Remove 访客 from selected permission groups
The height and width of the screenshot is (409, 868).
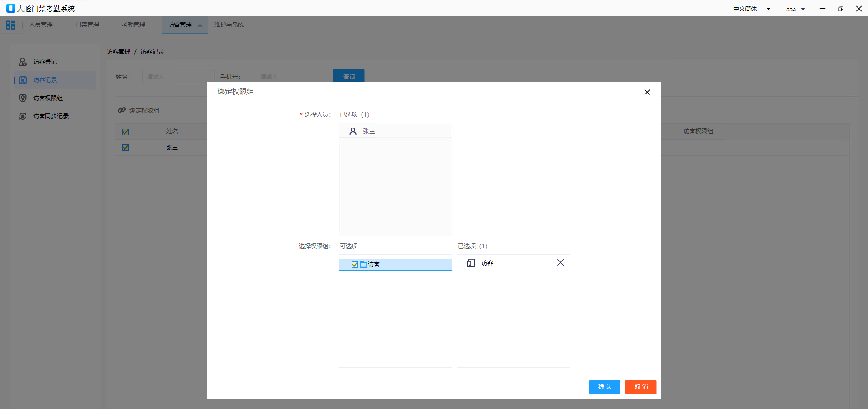point(560,262)
